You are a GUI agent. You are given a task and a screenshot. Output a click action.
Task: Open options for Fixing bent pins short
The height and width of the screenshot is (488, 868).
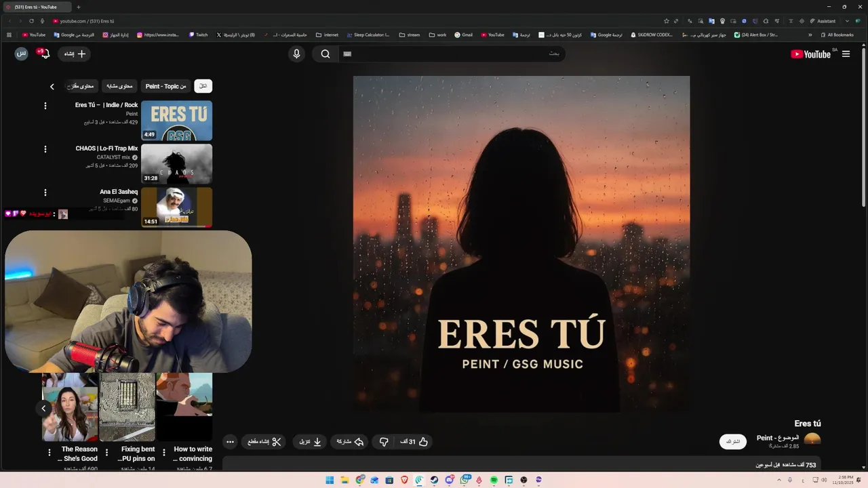click(106, 453)
